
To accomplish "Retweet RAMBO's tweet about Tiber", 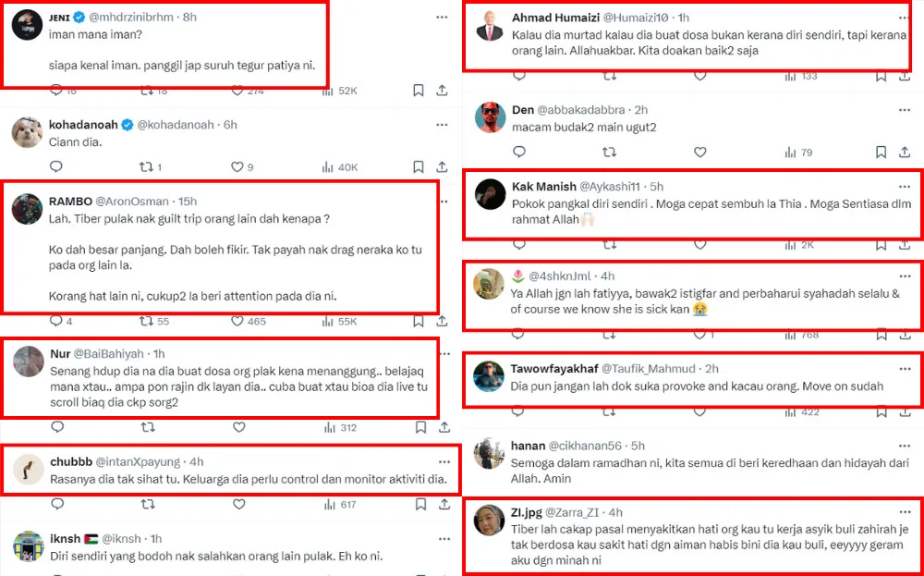I will click(x=146, y=322).
